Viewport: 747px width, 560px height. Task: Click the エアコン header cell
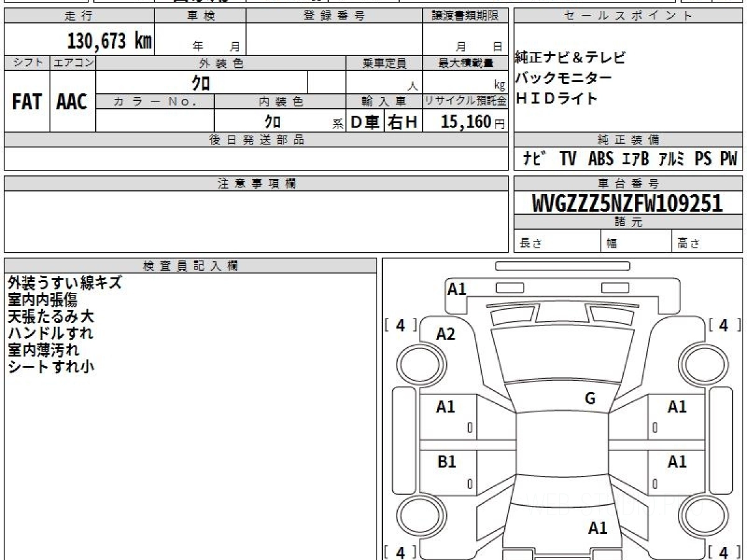(73, 63)
